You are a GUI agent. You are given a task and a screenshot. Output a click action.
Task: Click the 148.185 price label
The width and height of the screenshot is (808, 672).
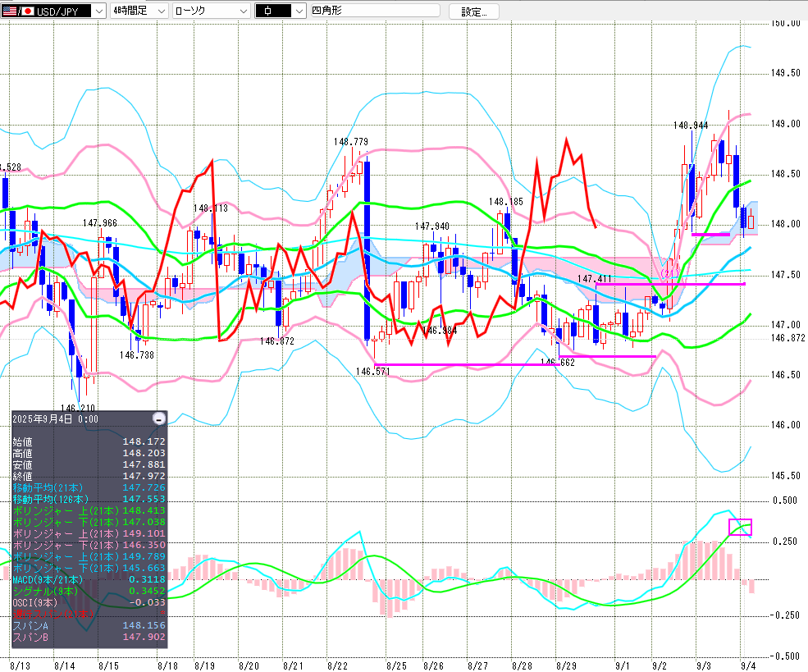coord(505,202)
